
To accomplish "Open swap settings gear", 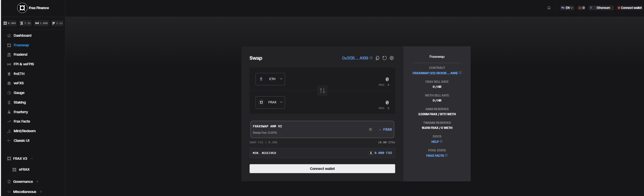I will 392,58.
